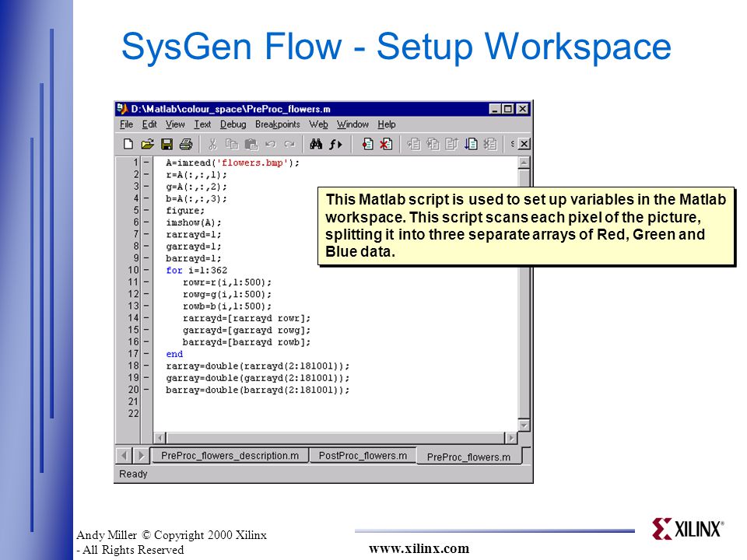Maximize the PreProc_flowers.m editor window
The width and height of the screenshot is (747, 560).
(508, 109)
